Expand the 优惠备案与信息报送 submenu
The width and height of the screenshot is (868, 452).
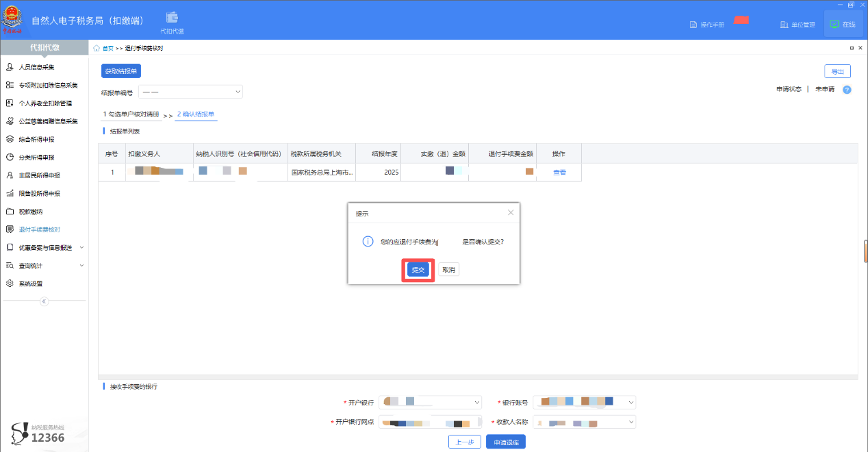point(81,247)
